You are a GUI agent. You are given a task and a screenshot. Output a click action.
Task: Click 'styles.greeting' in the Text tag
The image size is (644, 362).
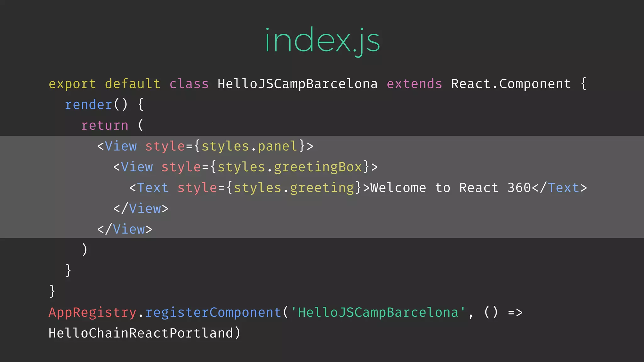[x=294, y=188]
